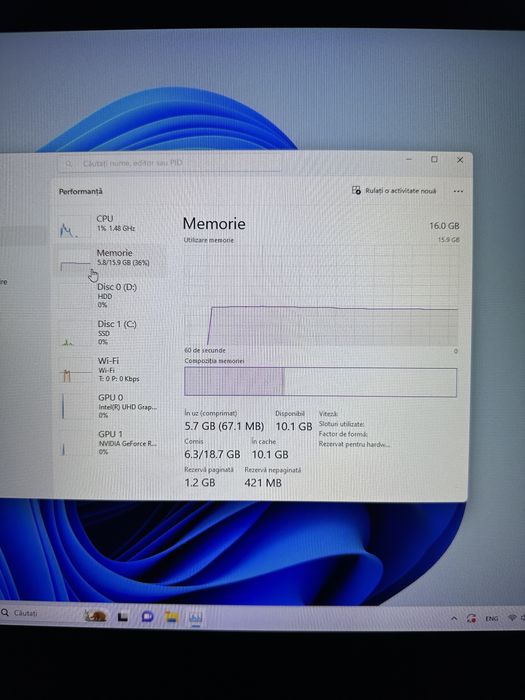Click the run new task icon

click(356, 191)
